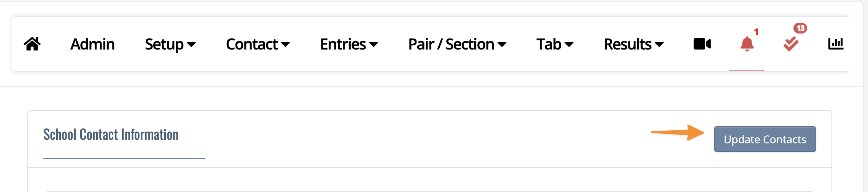Click the red 13 count badge

click(800, 28)
